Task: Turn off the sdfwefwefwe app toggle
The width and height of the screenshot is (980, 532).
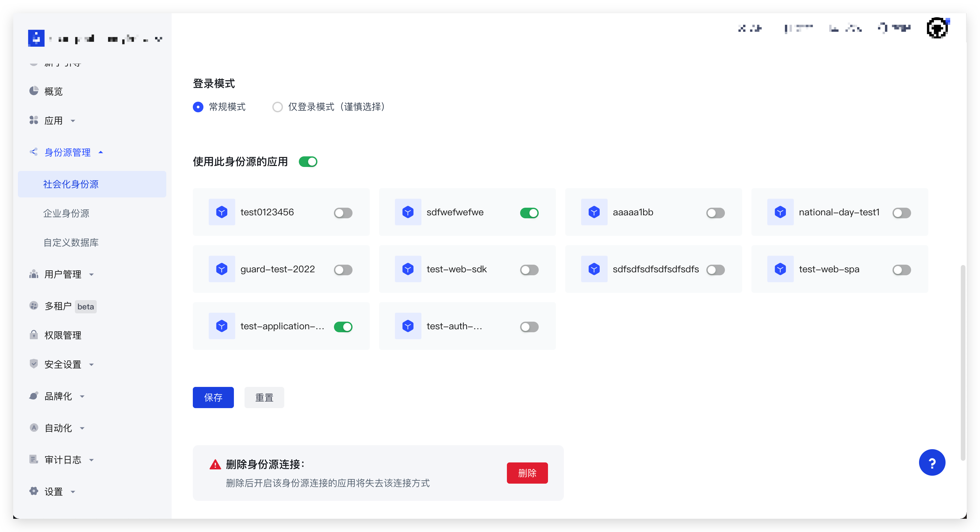Action: [529, 213]
